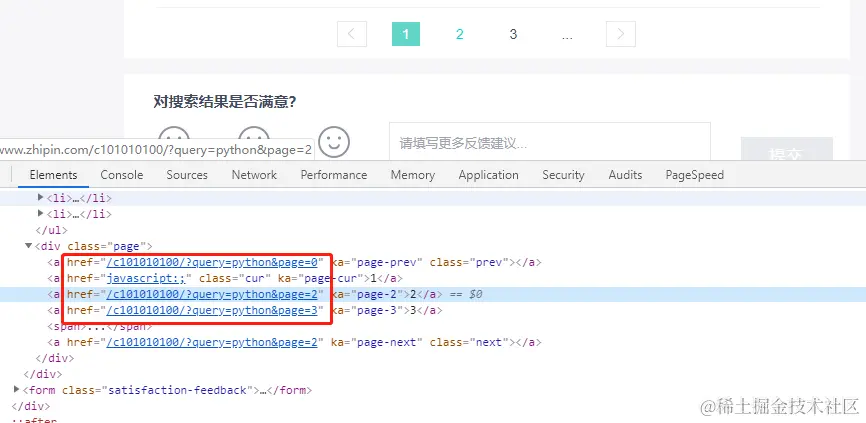Open the Audits tab
Viewport: 866px width, 423px height.
pyautogui.click(x=625, y=175)
